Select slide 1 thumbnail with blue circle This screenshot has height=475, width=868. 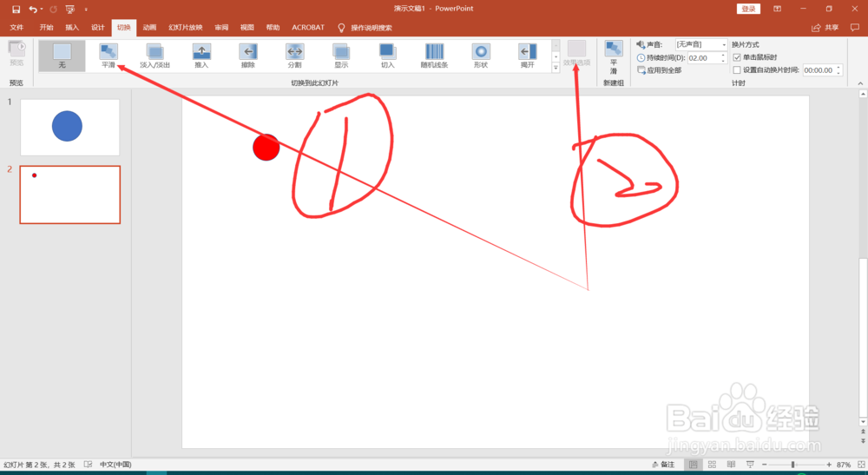point(69,128)
